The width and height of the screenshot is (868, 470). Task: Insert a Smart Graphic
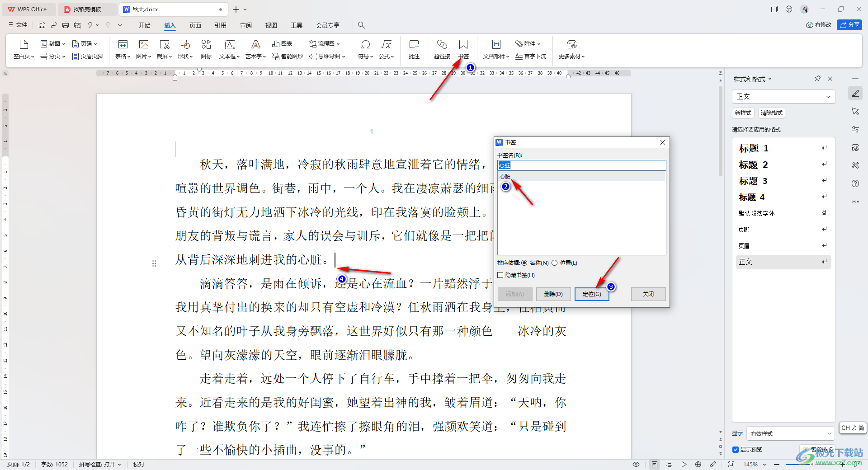[288, 56]
